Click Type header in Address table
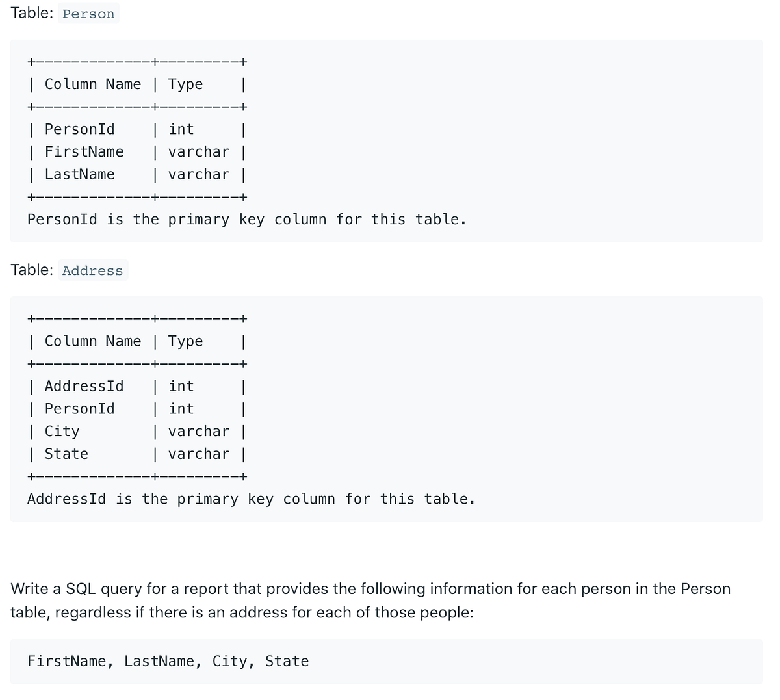Screen dimensions: 780x700 click(x=185, y=341)
